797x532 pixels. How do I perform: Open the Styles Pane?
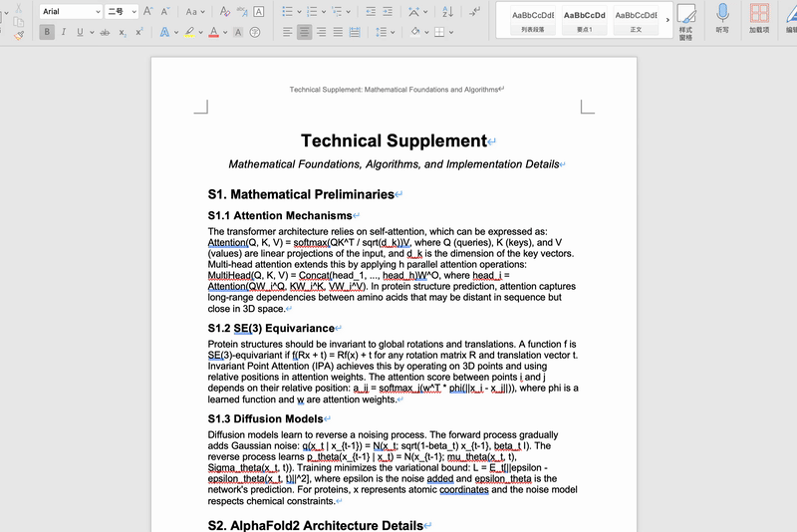[x=686, y=21]
